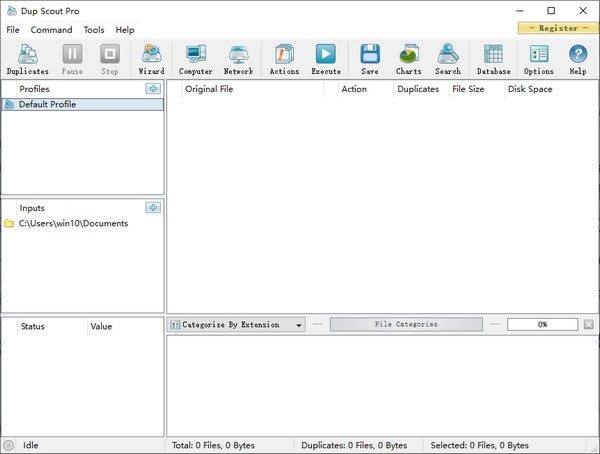Click the Pause toolbar button
The image size is (600, 454).
[72, 59]
